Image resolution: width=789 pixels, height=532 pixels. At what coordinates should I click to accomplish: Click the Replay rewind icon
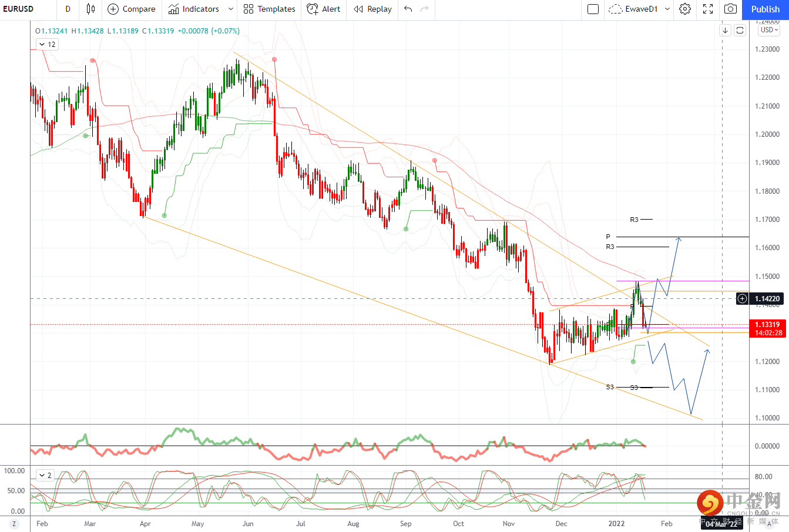[x=358, y=9]
